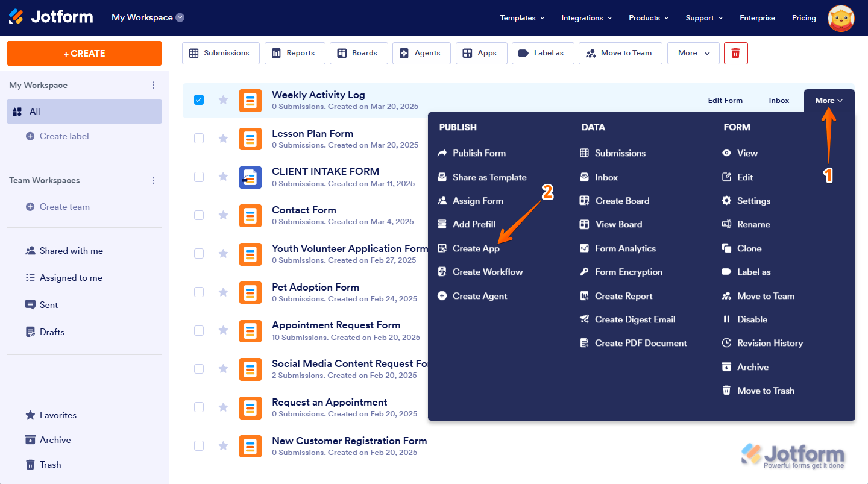Tick the Appointment Request Form checkbox
Screen dimensions: 868x484
click(199, 330)
